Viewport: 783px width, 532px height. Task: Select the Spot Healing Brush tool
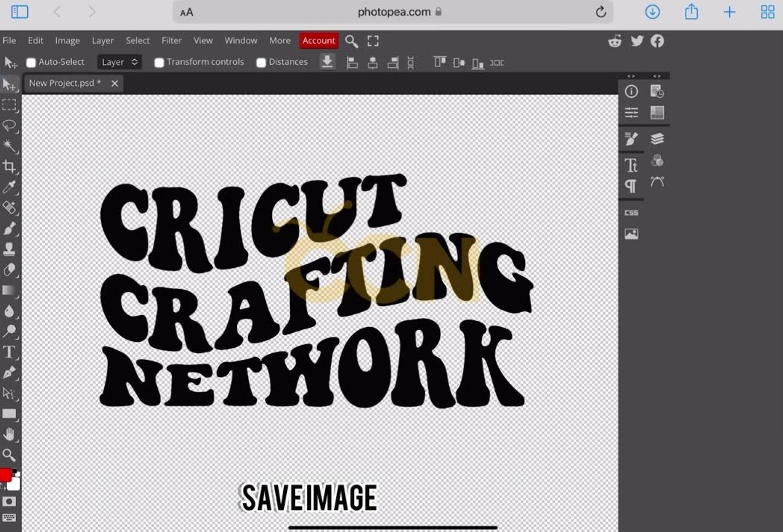point(9,208)
